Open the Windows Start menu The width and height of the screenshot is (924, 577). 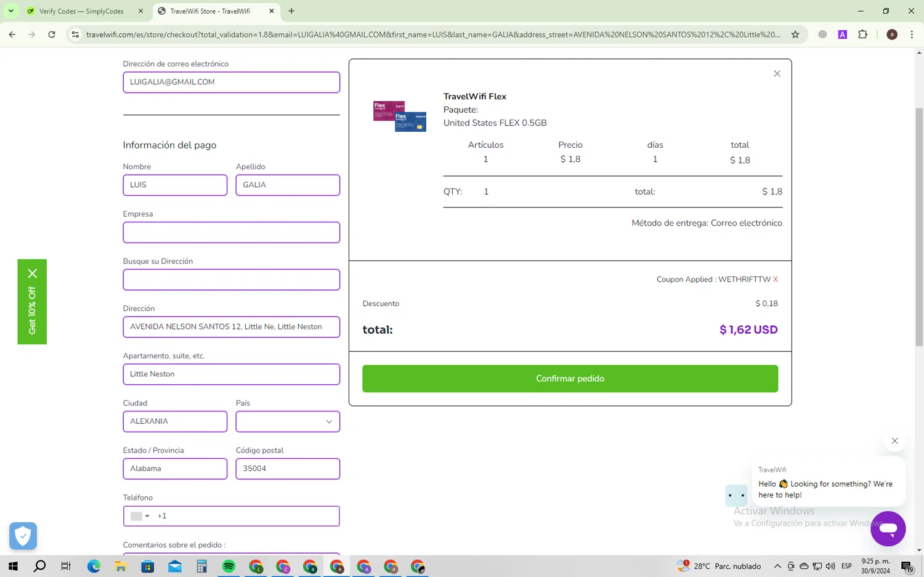tap(13, 567)
